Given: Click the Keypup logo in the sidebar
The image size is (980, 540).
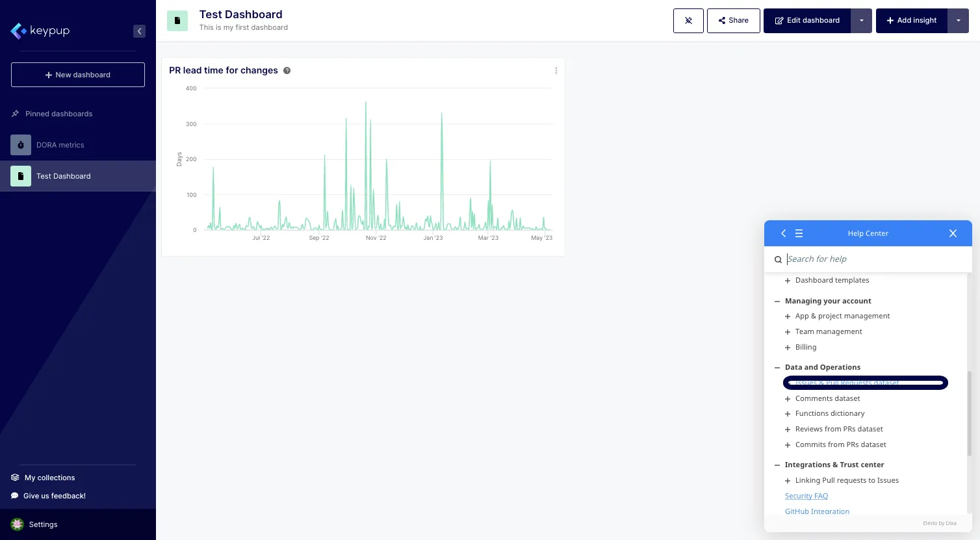Looking at the screenshot, I should point(40,31).
